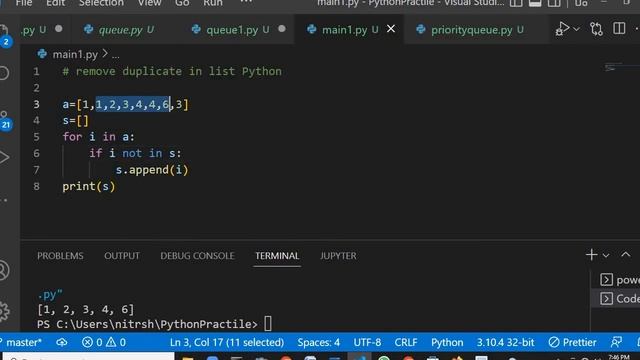Click Ln 3, Col 17 position indicator
This screenshot has height=360, width=640.
point(227,342)
